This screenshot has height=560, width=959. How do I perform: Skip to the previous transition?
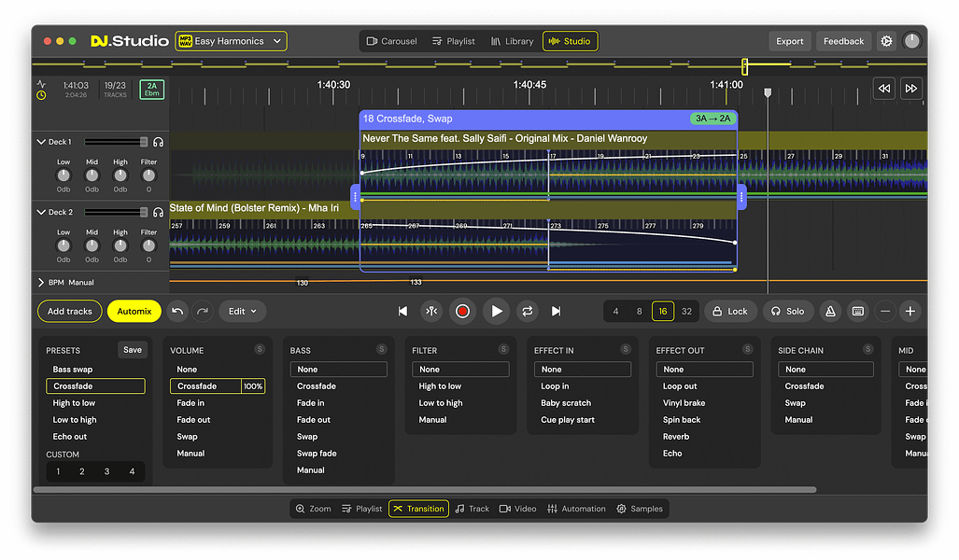(x=402, y=311)
